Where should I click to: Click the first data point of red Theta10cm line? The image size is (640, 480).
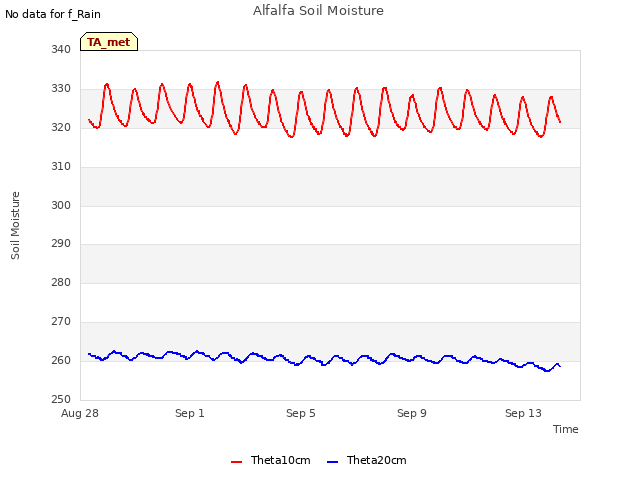[x=89, y=120]
